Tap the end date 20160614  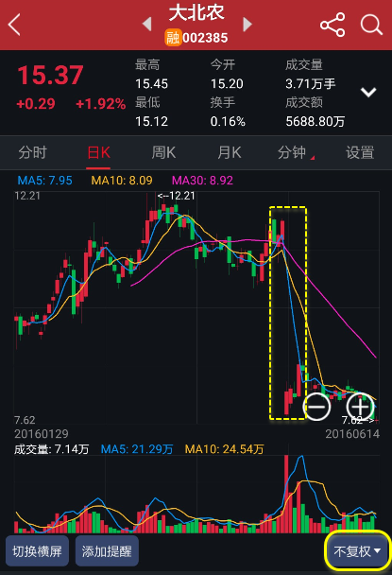(352, 434)
